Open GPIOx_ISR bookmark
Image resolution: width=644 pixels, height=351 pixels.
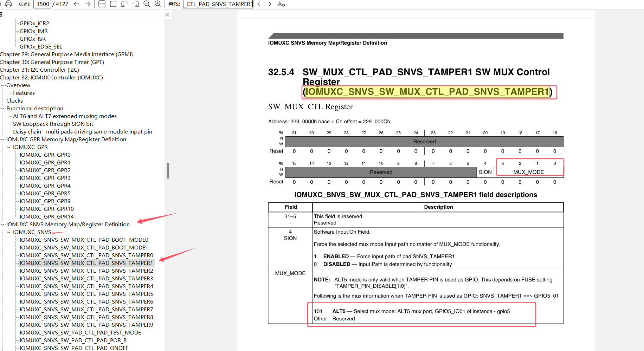(33, 39)
